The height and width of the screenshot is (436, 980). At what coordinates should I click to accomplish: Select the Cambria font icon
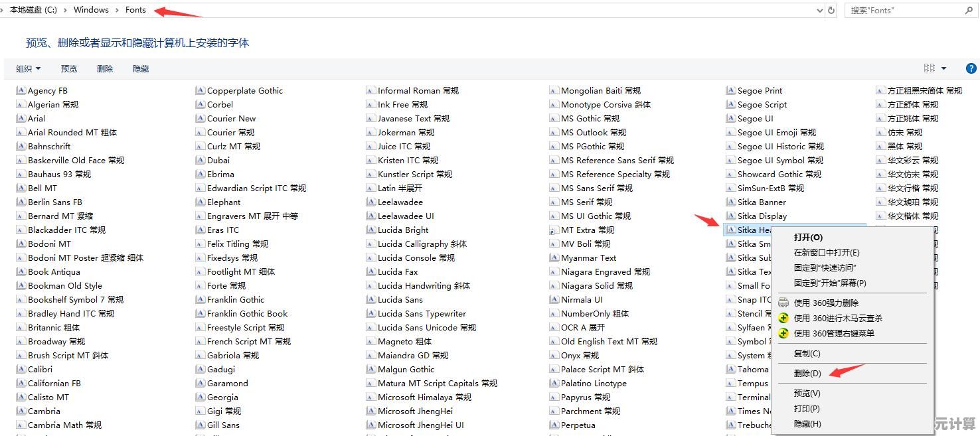pyautogui.click(x=21, y=411)
